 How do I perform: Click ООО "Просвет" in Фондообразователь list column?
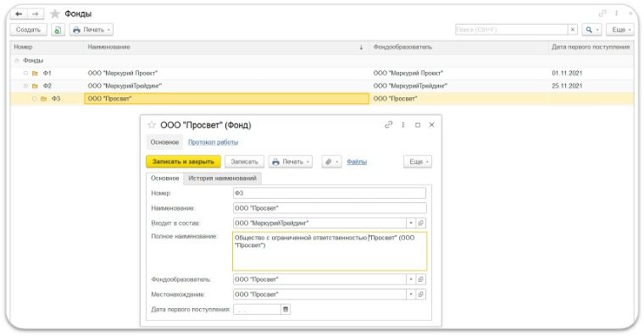395,98
